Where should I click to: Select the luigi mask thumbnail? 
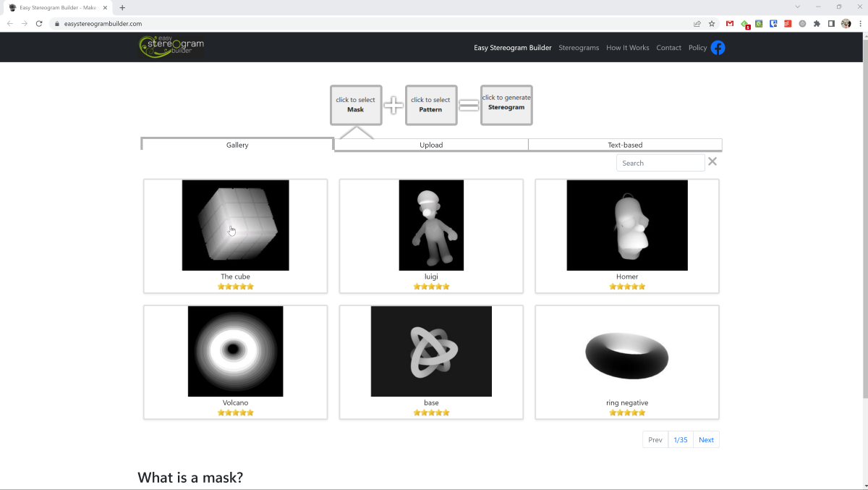click(x=431, y=225)
